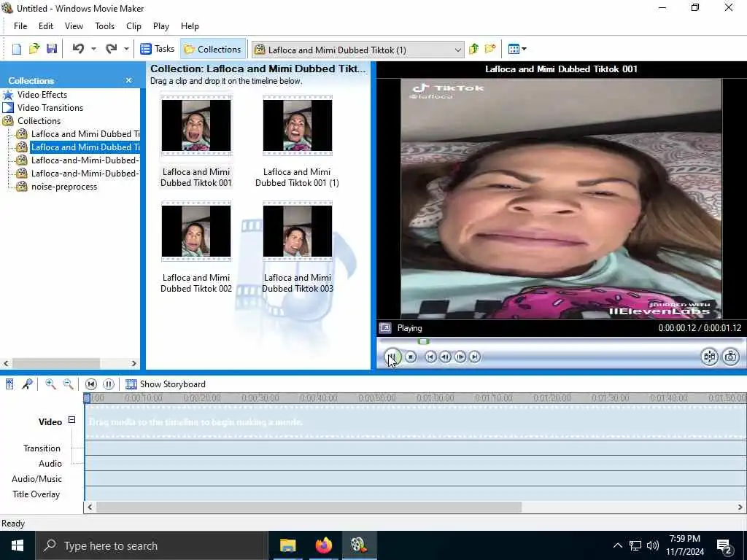Select Video Effects in the tree
The width and height of the screenshot is (747, 560).
pos(42,95)
